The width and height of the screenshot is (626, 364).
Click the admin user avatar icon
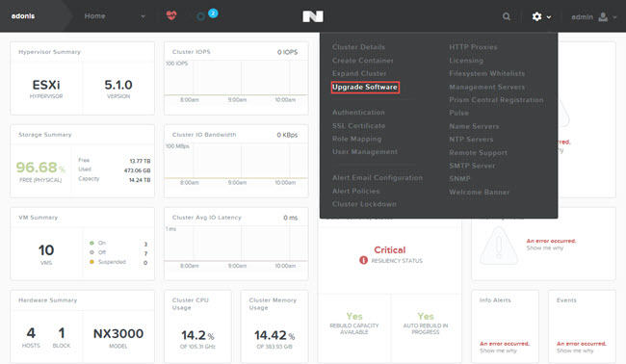[x=603, y=16]
